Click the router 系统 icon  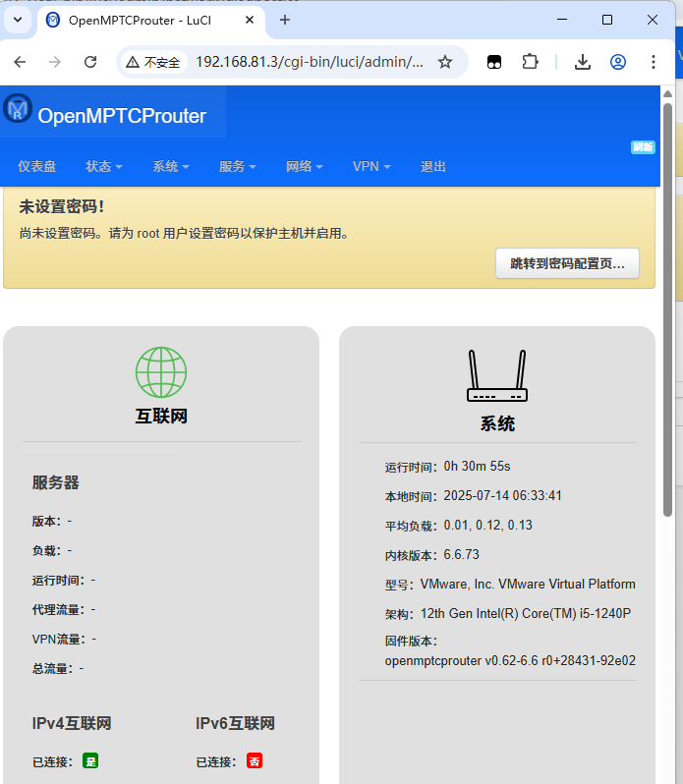click(497, 375)
